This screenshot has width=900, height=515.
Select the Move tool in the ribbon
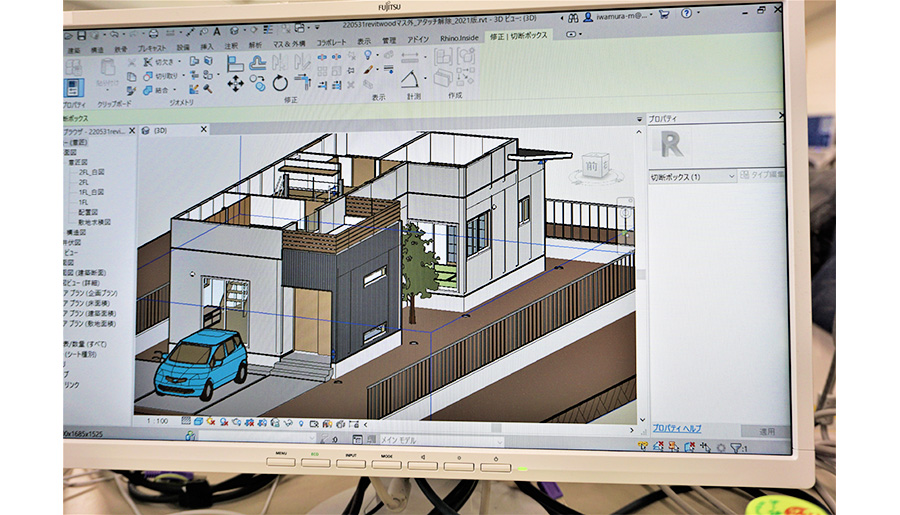[x=235, y=83]
